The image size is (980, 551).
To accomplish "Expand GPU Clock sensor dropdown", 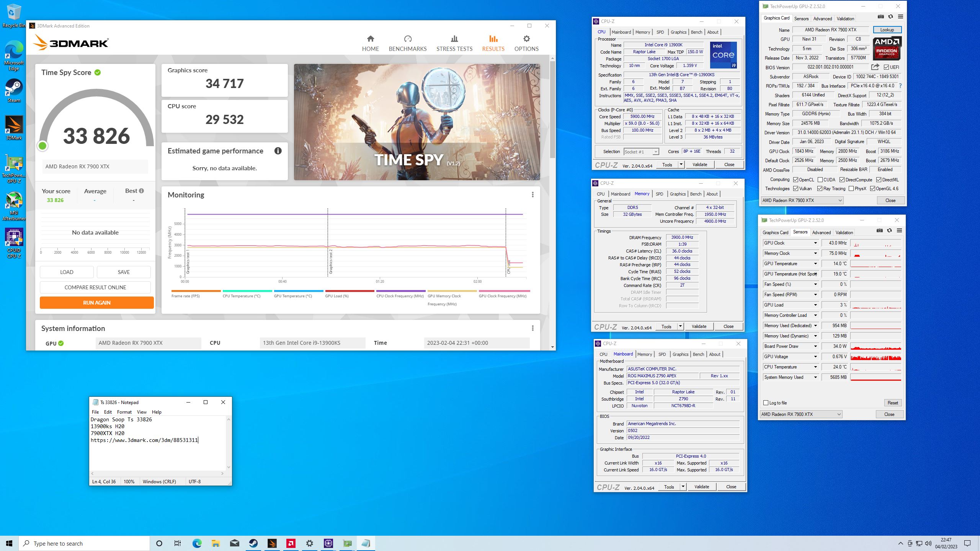I will click(815, 243).
